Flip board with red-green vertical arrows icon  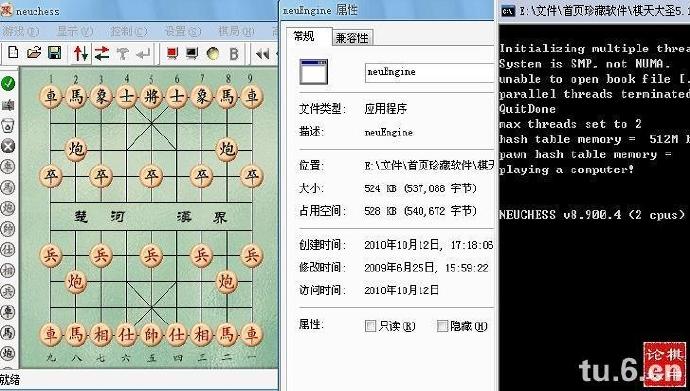(x=81, y=53)
